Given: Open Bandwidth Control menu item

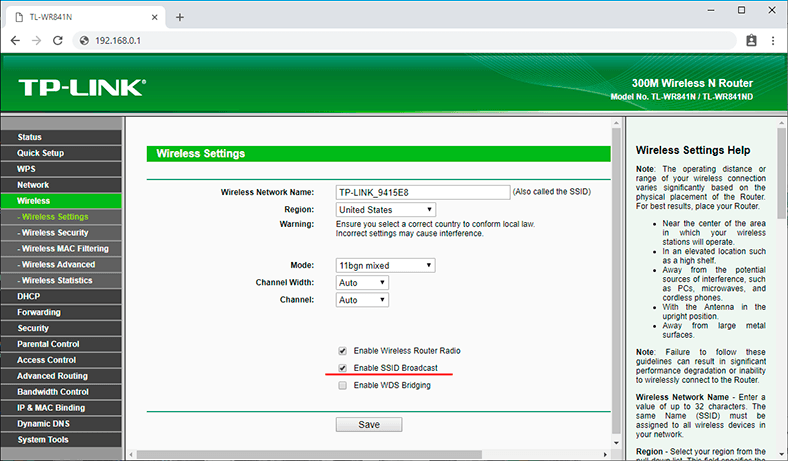Looking at the screenshot, I should 61,392.
